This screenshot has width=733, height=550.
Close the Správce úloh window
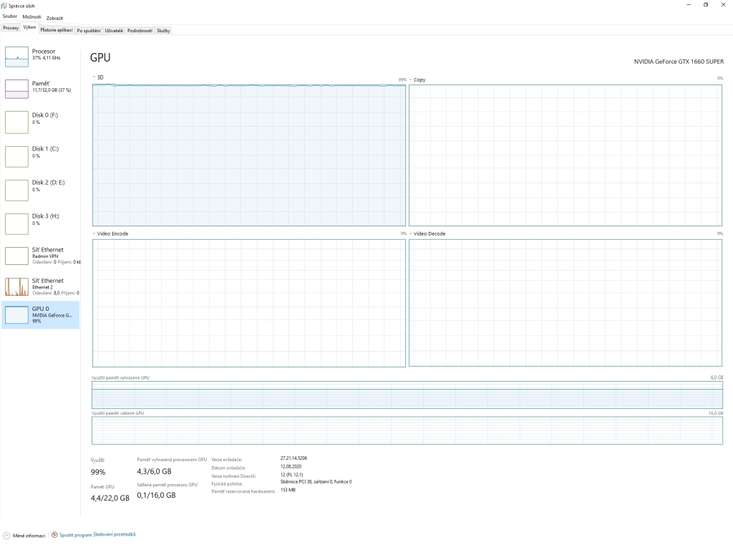pos(723,5)
